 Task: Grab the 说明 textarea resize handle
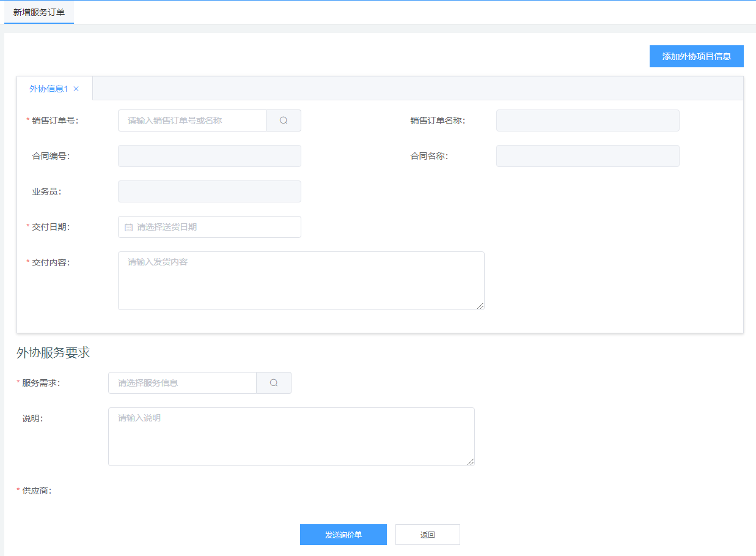tap(471, 462)
